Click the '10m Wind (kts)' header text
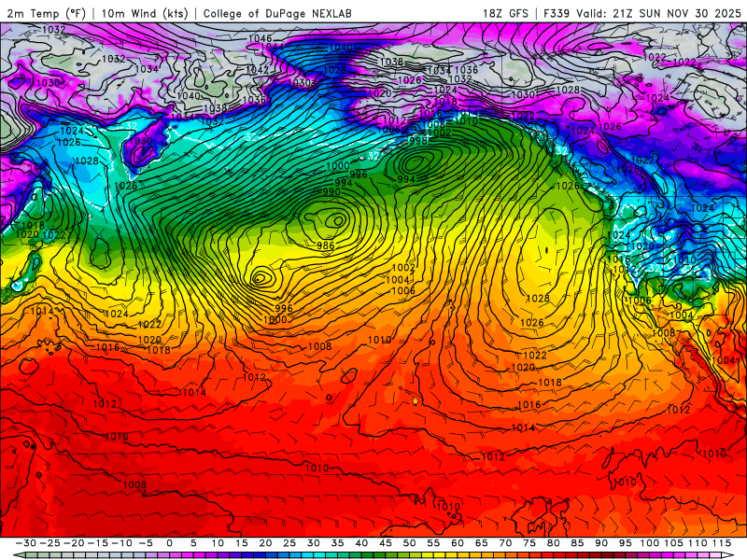 pos(146,13)
